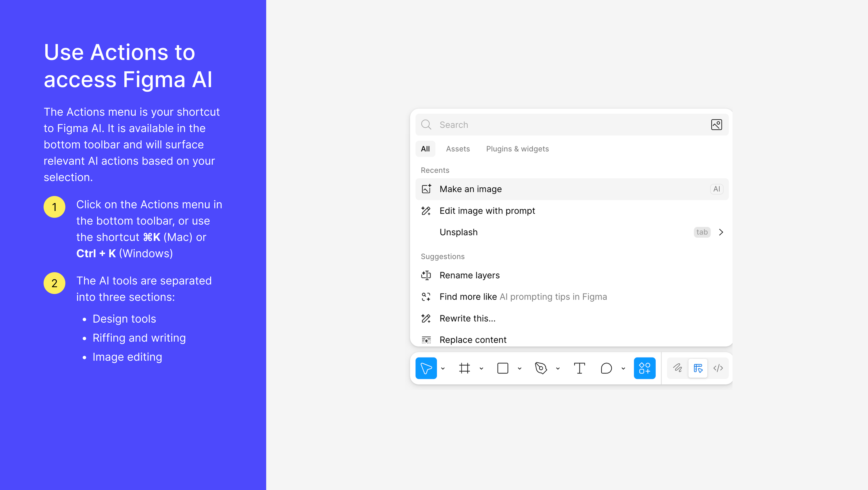Image resolution: width=868 pixels, height=490 pixels.
Task: Click the 'Design tools' bullet text
Action: click(x=124, y=318)
